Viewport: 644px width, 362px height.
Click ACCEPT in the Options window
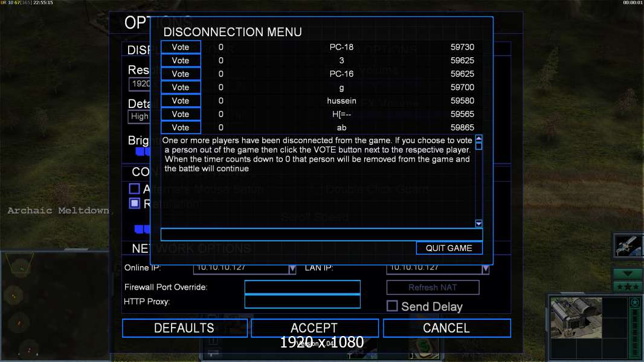coord(314,328)
